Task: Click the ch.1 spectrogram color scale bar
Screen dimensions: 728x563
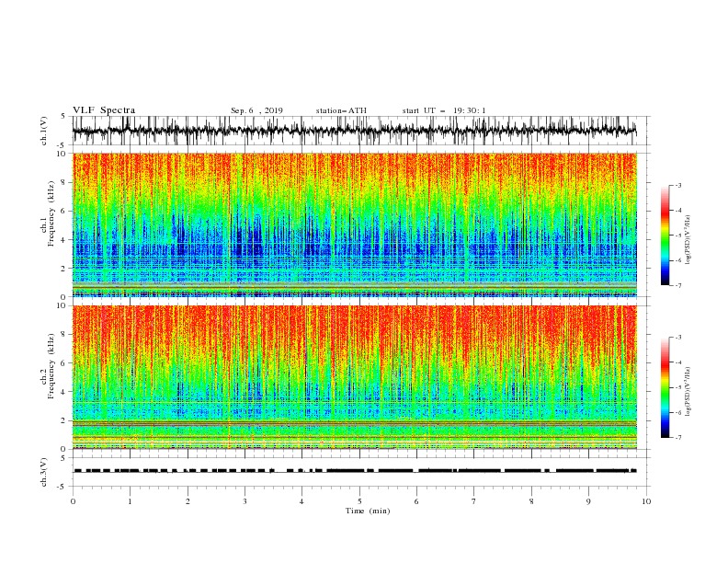Action: (x=665, y=236)
